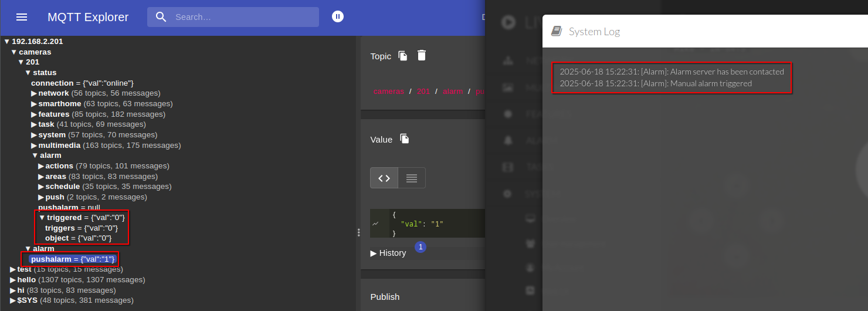Viewport: 868px width, 311px height.
Task: Select the connection online value row
Action: pyautogui.click(x=83, y=83)
